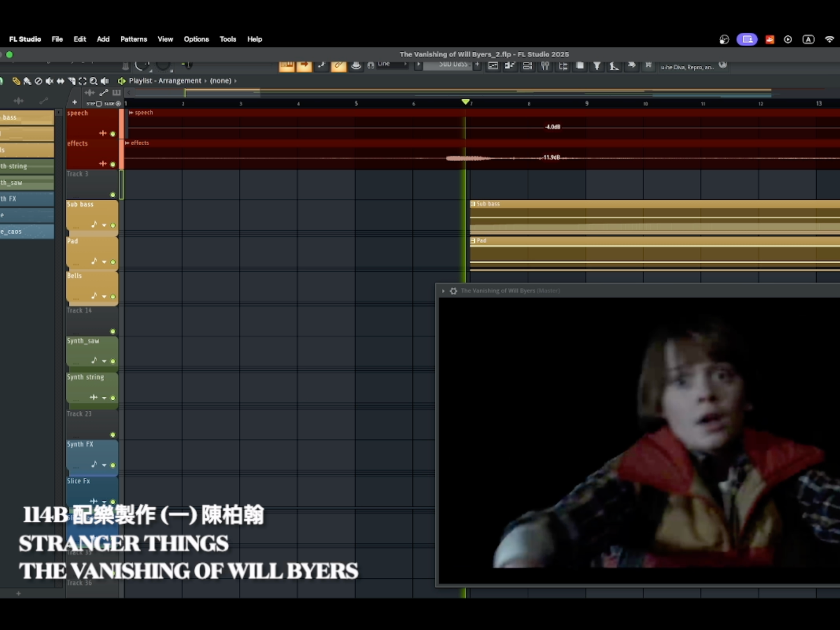This screenshot has height=630, width=840.
Task: Open the Options menu
Action: pyautogui.click(x=196, y=39)
